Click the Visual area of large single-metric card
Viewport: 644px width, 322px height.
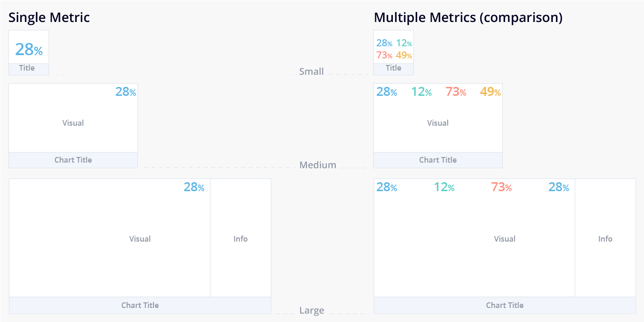click(140, 239)
